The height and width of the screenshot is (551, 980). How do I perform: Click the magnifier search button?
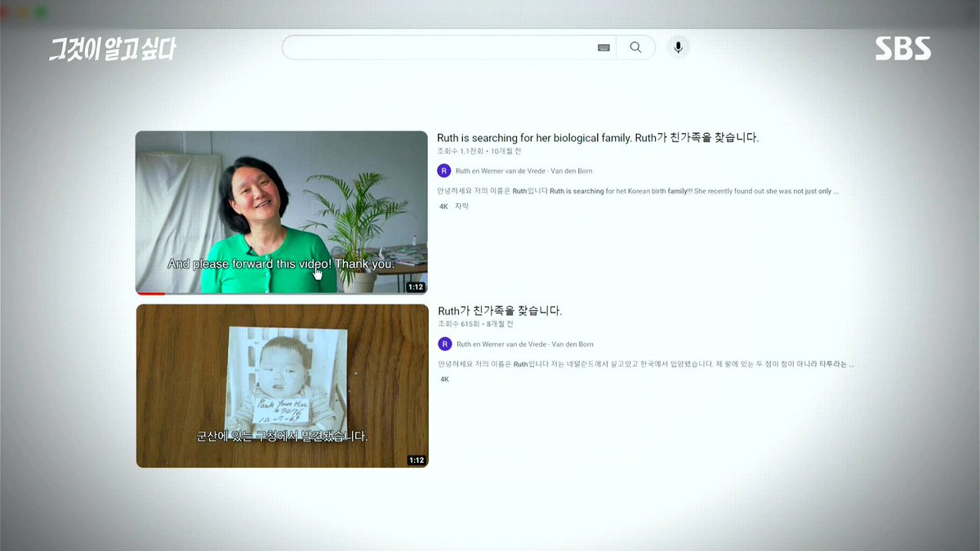point(635,47)
